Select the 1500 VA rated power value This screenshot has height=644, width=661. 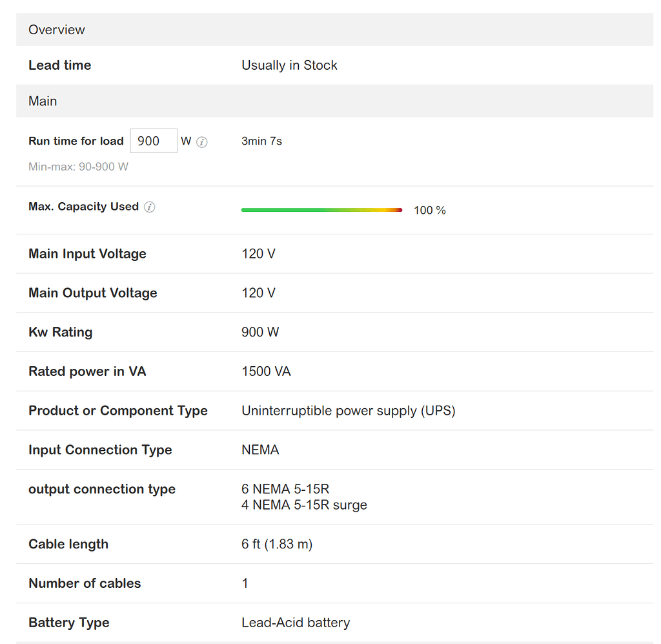coord(266,371)
